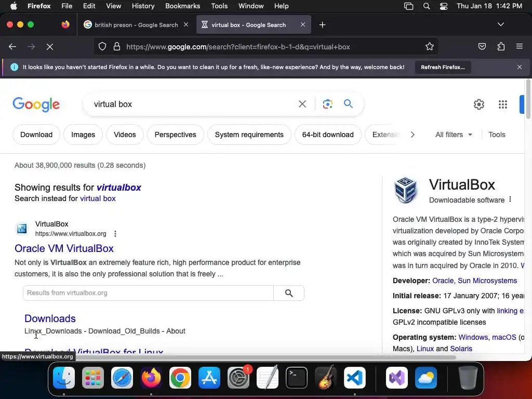Open the Firefox extensions puzzle icon
This screenshot has width=532, height=399.
pyautogui.click(x=501, y=47)
